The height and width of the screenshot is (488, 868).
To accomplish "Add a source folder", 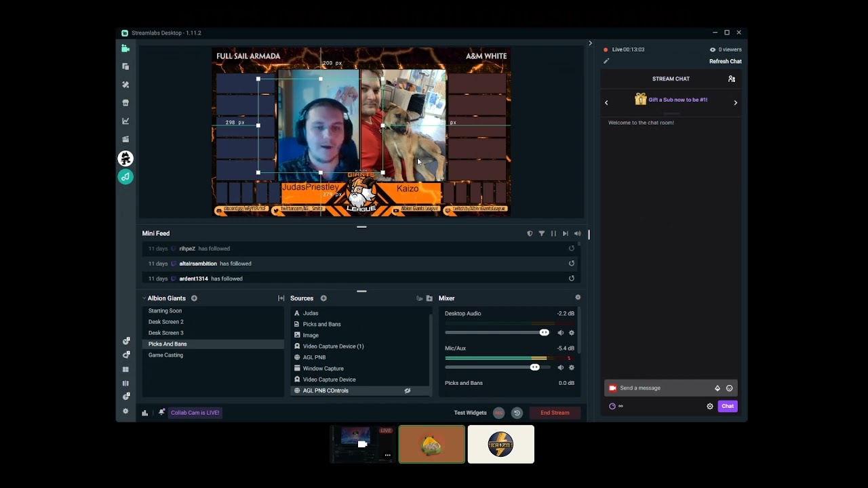I will coord(429,298).
